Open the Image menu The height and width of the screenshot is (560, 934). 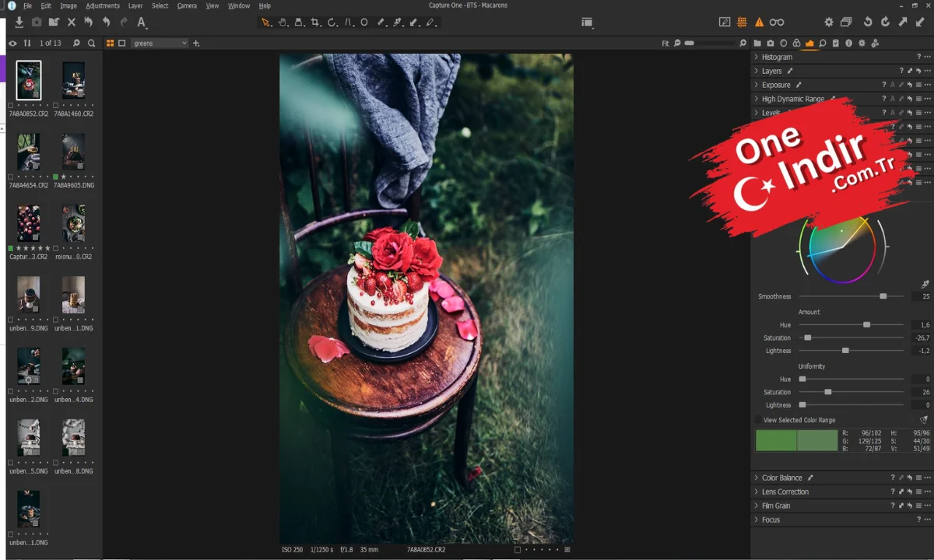68,5
